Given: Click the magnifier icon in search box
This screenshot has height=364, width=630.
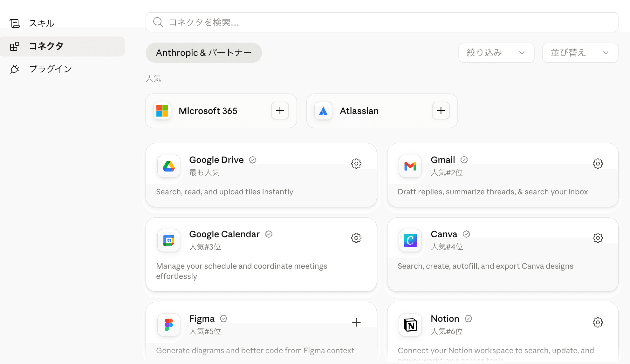Looking at the screenshot, I should pos(158,22).
